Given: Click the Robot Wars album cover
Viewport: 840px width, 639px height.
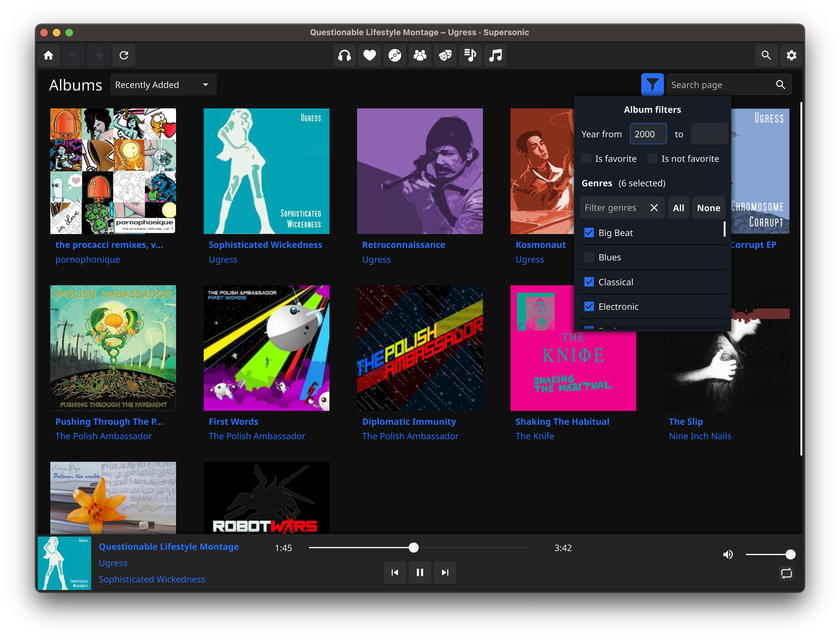Looking at the screenshot, I should click(x=266, y=498).
